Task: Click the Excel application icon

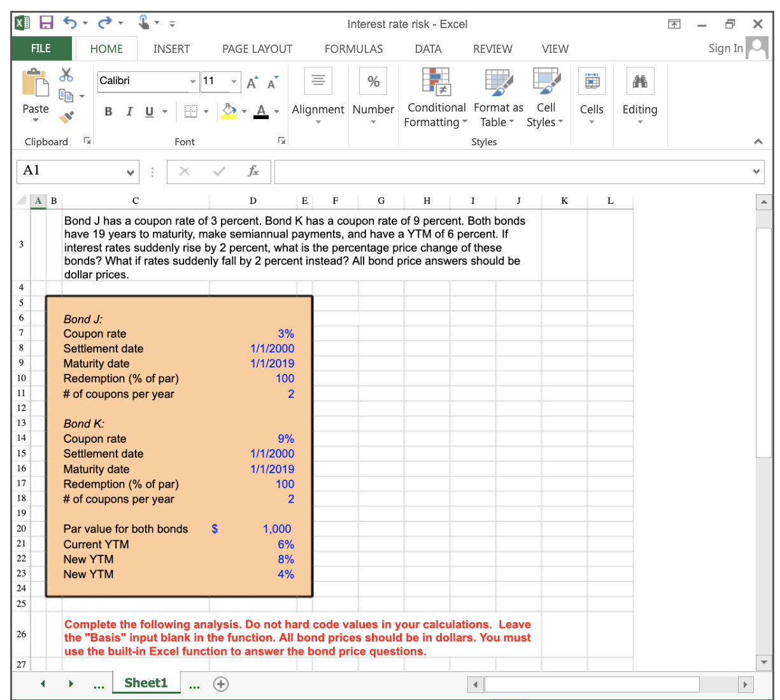Action: pos(22,24)
